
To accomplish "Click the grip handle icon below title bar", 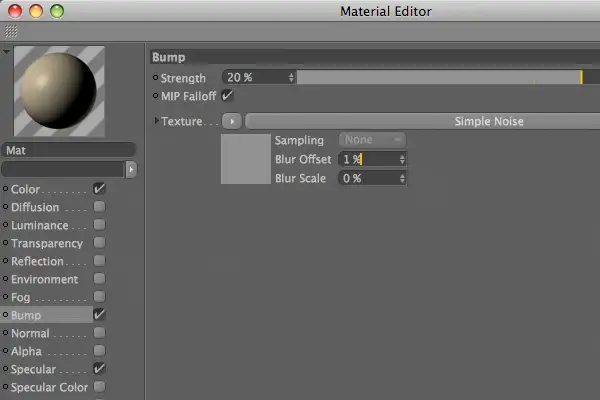I will (x=11, y=31).
